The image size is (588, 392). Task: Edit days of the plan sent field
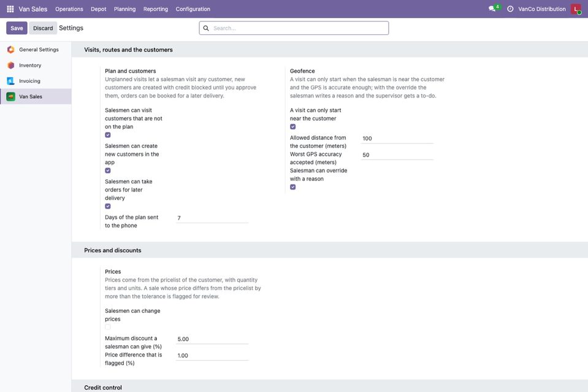212,218
